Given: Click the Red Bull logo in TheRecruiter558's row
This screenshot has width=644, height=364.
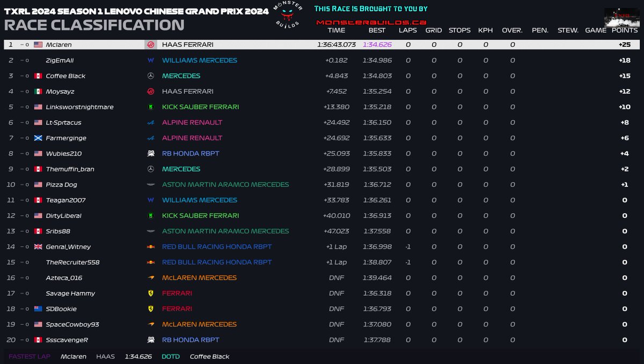Looking at the screenshot, I should point(151,263).
